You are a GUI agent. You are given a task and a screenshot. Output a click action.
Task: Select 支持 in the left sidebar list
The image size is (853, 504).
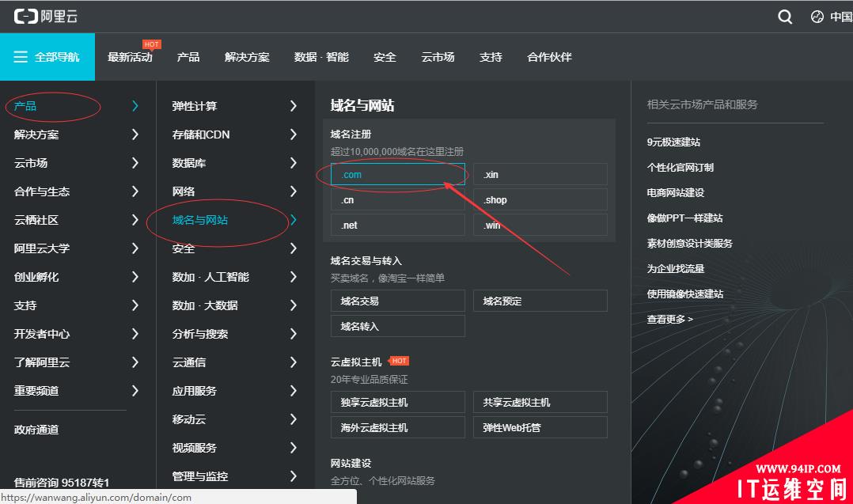point(25,305)
